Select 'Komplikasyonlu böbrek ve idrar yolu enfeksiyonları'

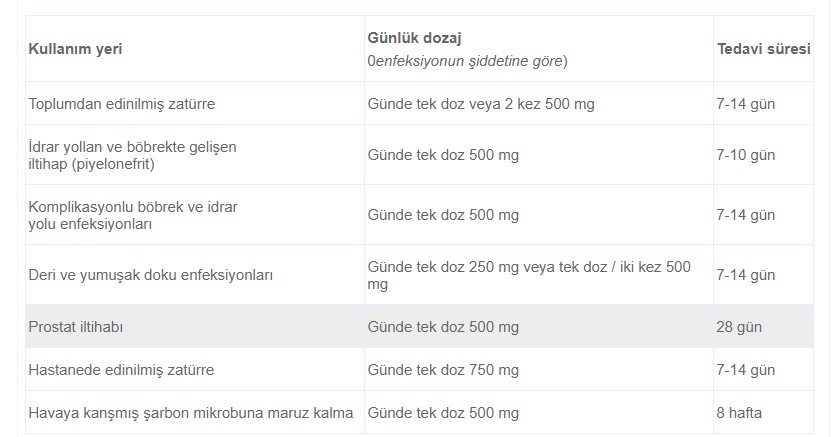[132, 215]
